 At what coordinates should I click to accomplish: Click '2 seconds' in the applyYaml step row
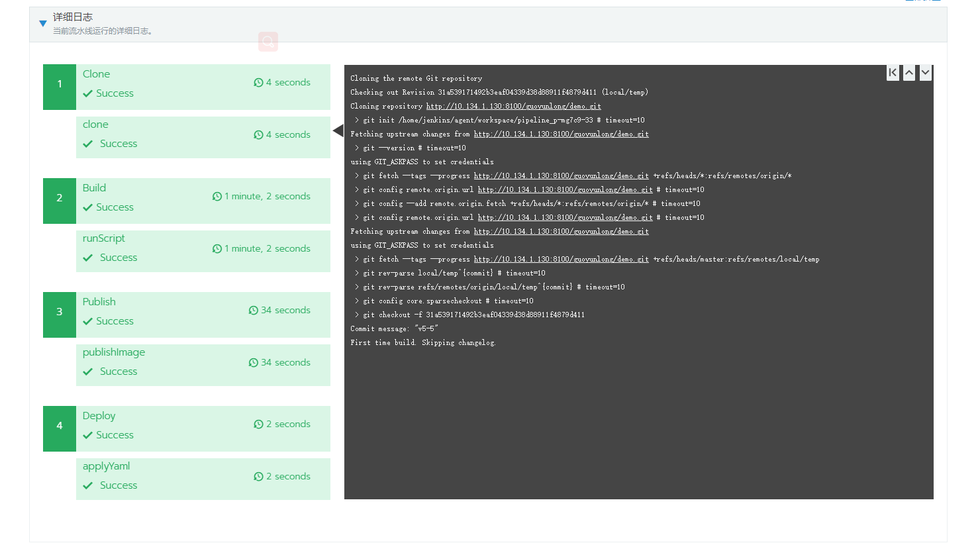pos(288,477)
